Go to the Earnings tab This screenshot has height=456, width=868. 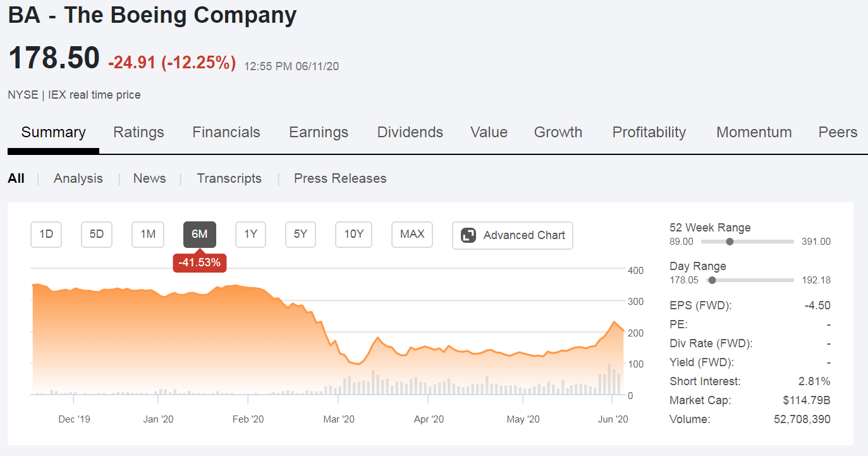pyautogui.click(x=319, y=132)
